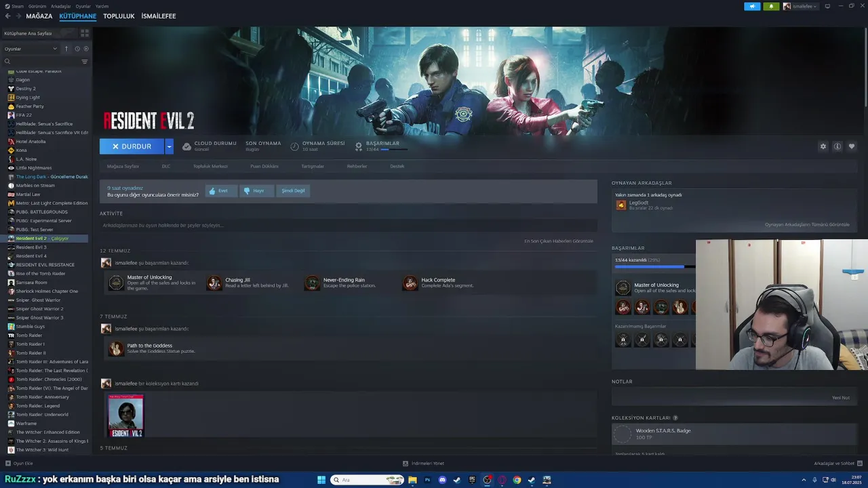Dismiss with Şimdi Değil button
The width and height of the screenshot is (868, 488).
(293, 191)
